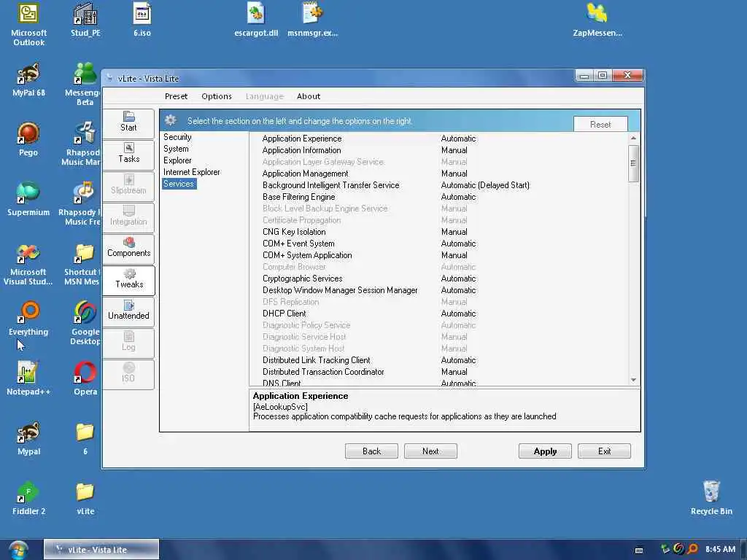
Task: Select Distributed Link Tracking Client service
Action: click(x=438, y=360)
